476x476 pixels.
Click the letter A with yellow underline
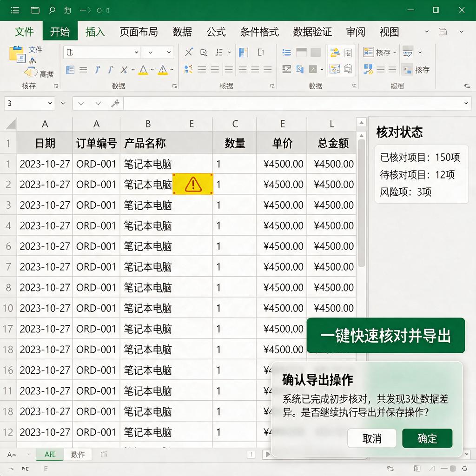pyautogui.click(x=143, y=70)
